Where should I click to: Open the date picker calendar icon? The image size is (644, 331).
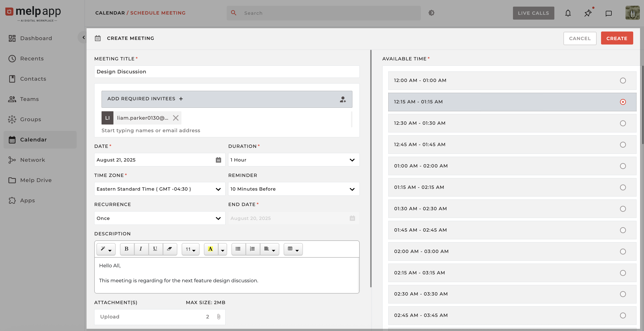(x=218, y=160)
